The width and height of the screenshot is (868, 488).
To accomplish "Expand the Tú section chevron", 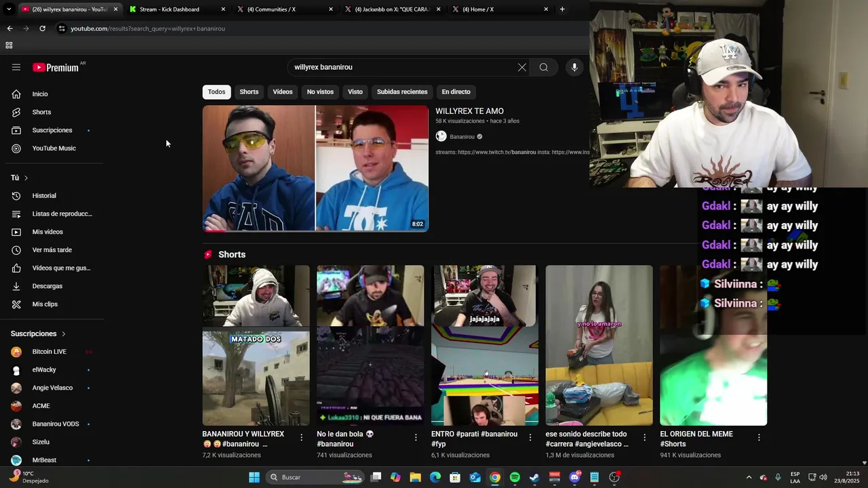I will (26, 178).
